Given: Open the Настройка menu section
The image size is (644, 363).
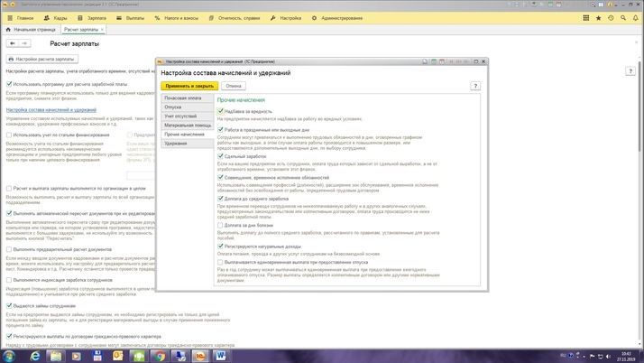Looking at the screenshot, I should coord(290,18).
